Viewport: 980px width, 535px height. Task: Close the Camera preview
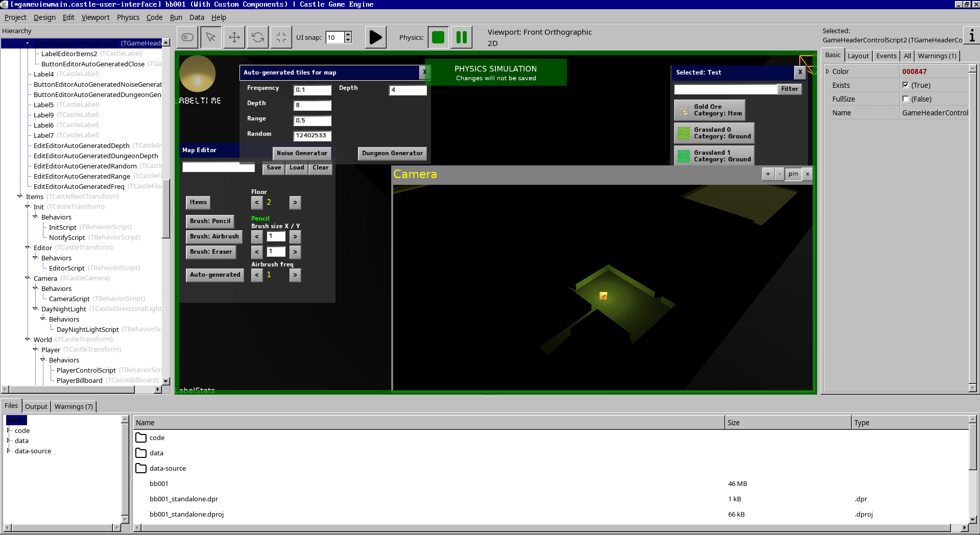[x=807, y=174]
